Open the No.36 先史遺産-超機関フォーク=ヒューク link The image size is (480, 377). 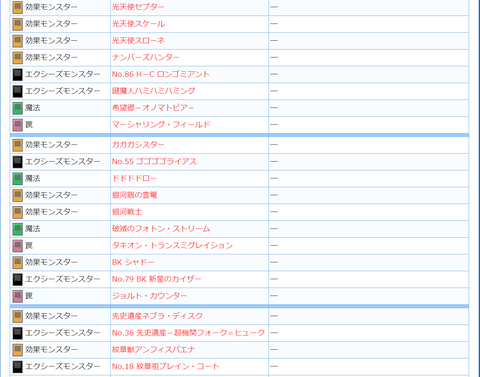(x=188, y=333)
